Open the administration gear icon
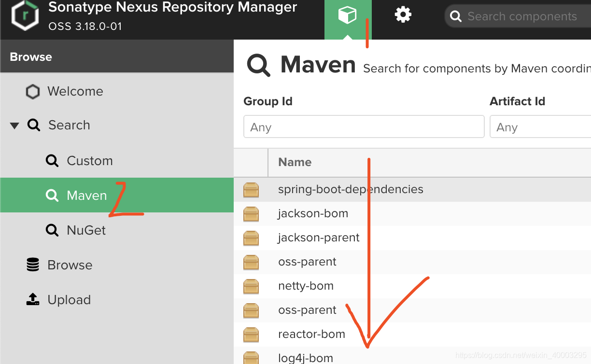591x364 pixels. point(403,15)
